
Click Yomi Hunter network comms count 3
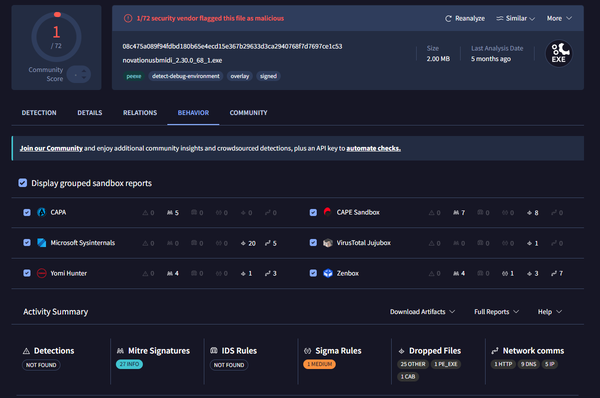[x=271, y=273]
